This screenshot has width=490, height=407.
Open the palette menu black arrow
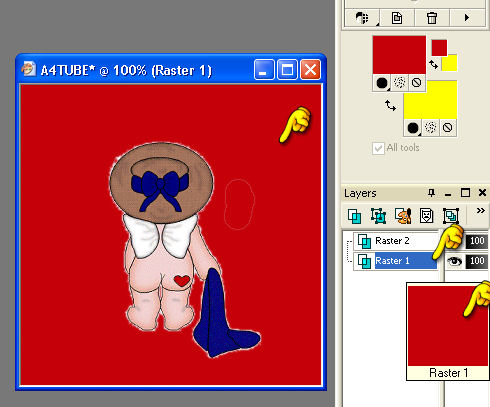coord(467,17)
